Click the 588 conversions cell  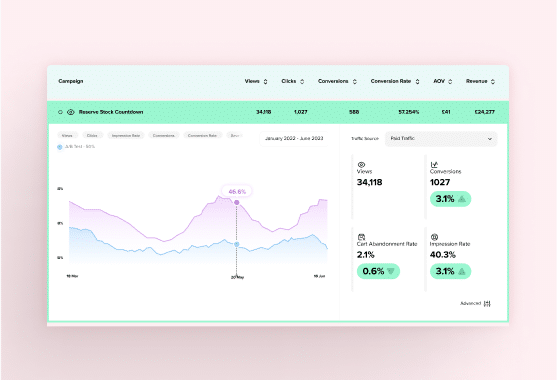tap(354, 112)
